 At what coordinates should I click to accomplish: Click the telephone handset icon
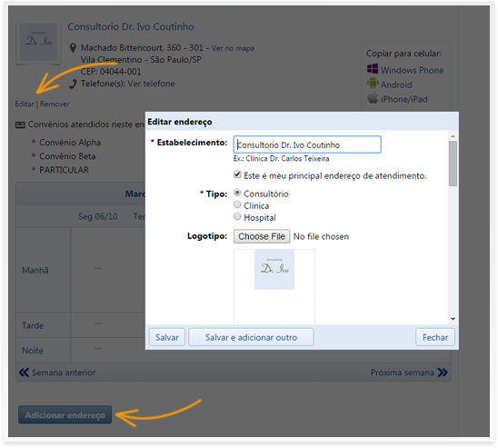73,85
